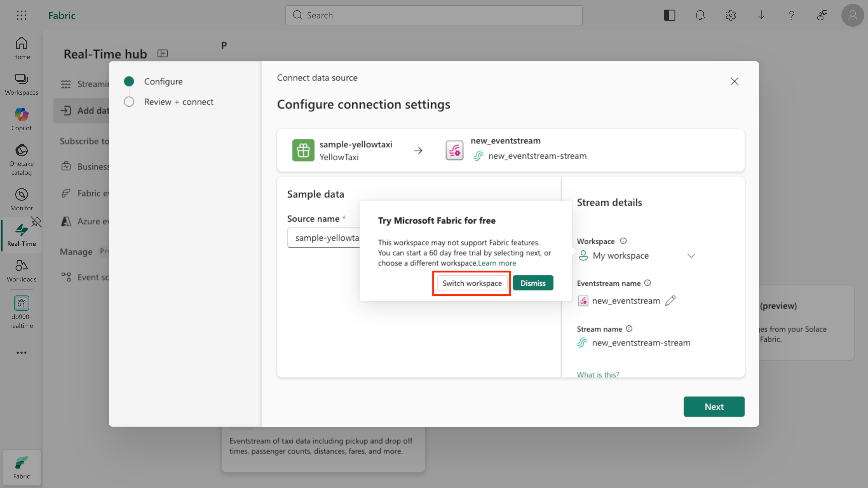Open Workspaces from the left rail
868x488 pixels.
click(x=21, y=84)
